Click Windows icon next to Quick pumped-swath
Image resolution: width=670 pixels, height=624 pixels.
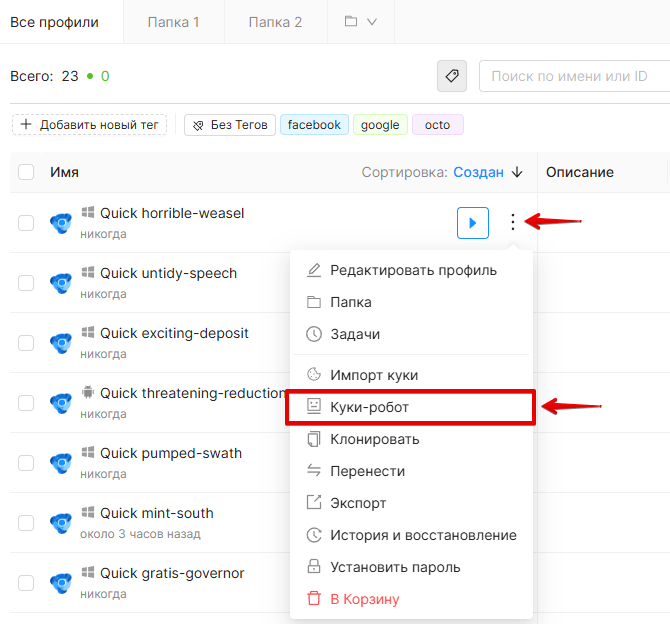pos(88,452)
